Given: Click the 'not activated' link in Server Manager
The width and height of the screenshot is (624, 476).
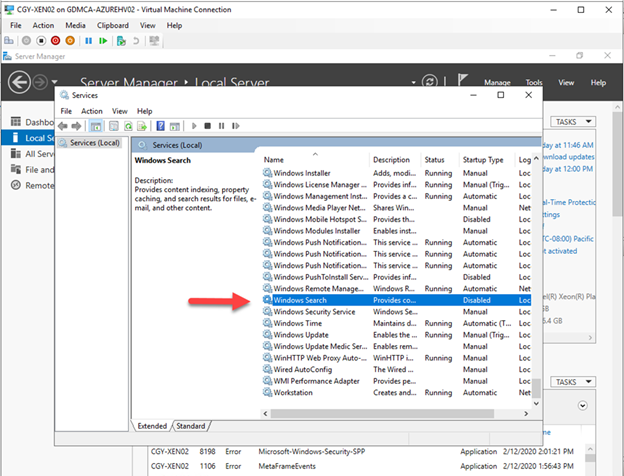Looking at the screenshot, I should pyautogui.click(x=560, y=251).
